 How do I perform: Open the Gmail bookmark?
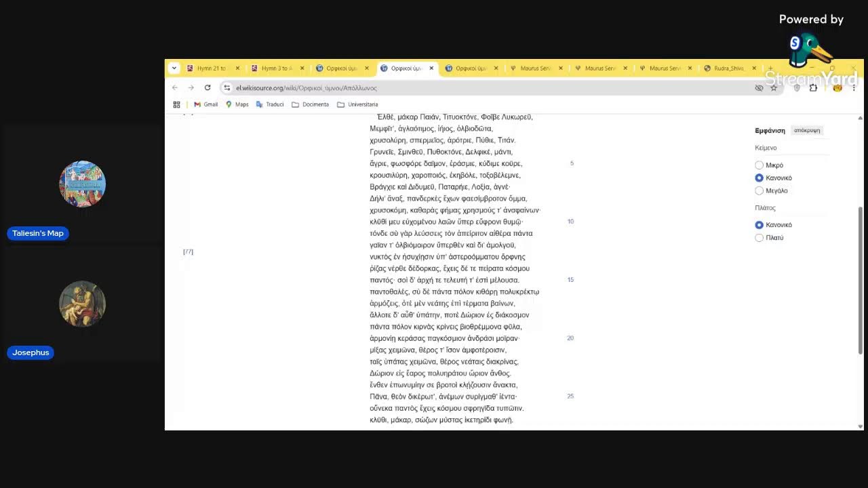pos(206,104)
